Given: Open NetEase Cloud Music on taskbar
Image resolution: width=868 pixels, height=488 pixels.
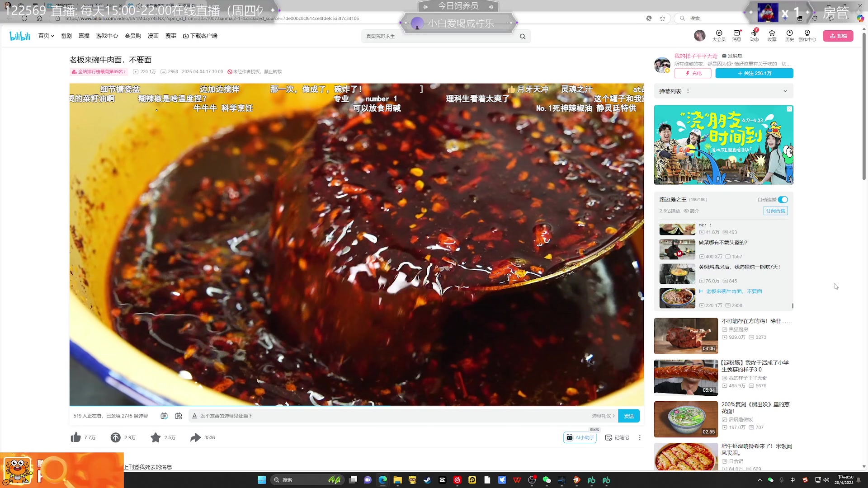Looking at the screenshot, I should [x=457, y=480].
